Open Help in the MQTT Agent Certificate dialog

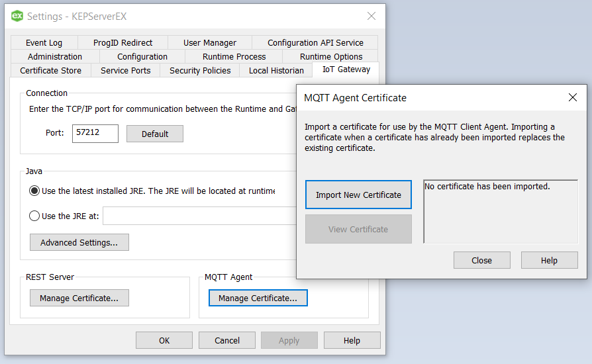(550, 260)
